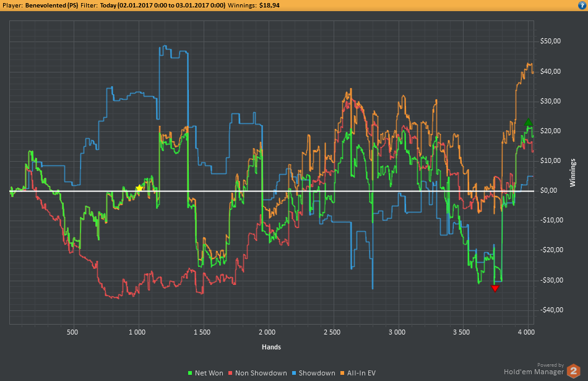Toggle the Showdown legend label
588x381 pixels.
click(x=316, y=373)
